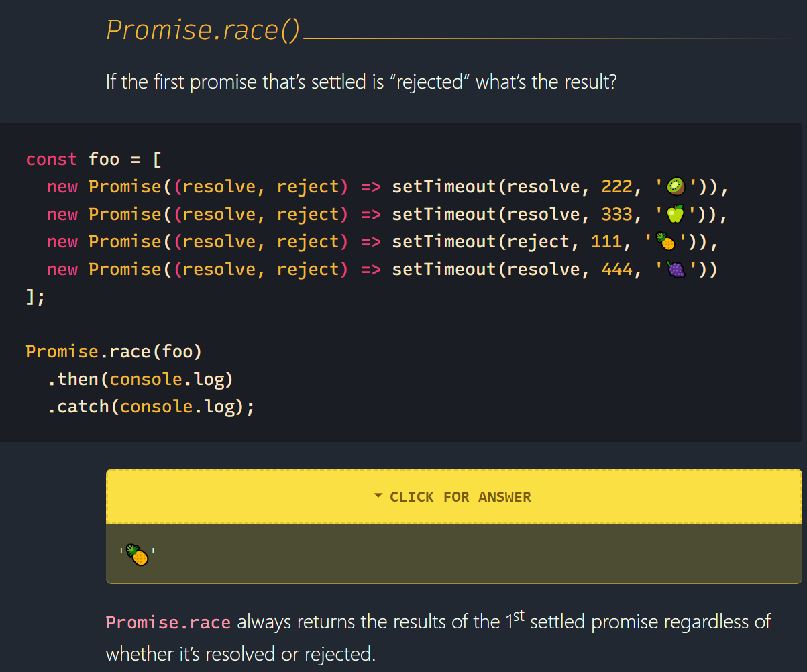Click the 333 timeout value
This screenshot has height=672, width=807.
[x=617, y=214]
